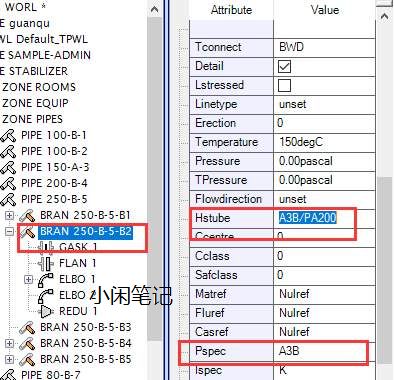Click the BRAN 250-B-5-B3 branch icon
The height and width of the screenshot is (380, 394).
pyautogui.click(x=27, y=327)
